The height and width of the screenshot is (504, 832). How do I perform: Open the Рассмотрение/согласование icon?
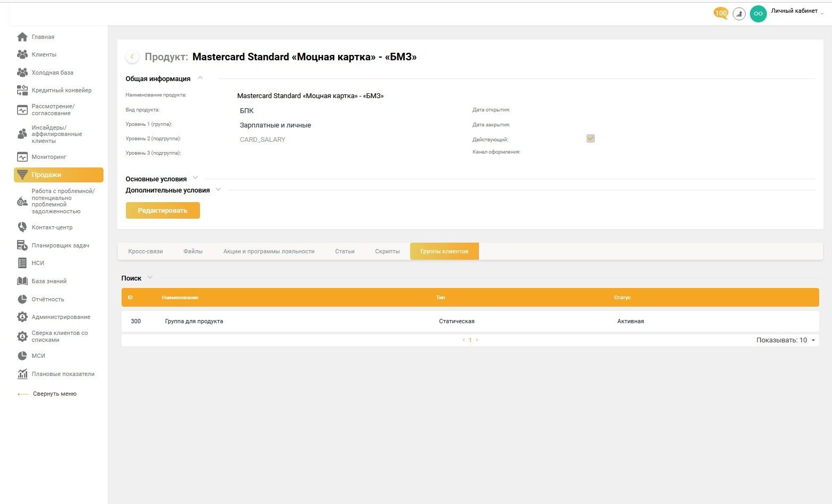22,110
